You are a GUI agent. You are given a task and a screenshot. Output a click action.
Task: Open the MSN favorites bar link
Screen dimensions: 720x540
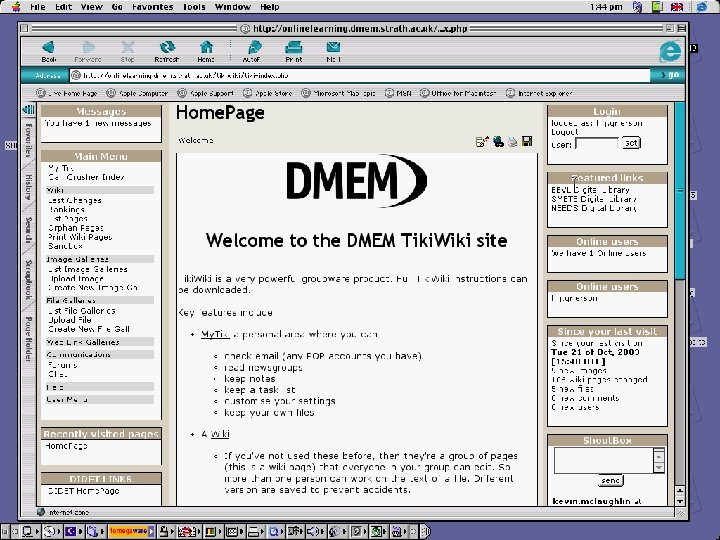tap(399, 93)
